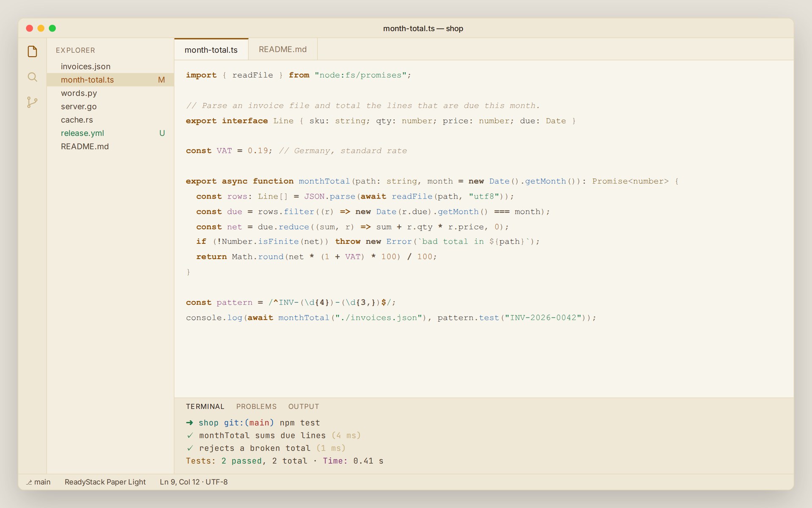Switch to the month-total.ts editor tab
This screenshot has height=508, width=812.
[x=211, y=50]
